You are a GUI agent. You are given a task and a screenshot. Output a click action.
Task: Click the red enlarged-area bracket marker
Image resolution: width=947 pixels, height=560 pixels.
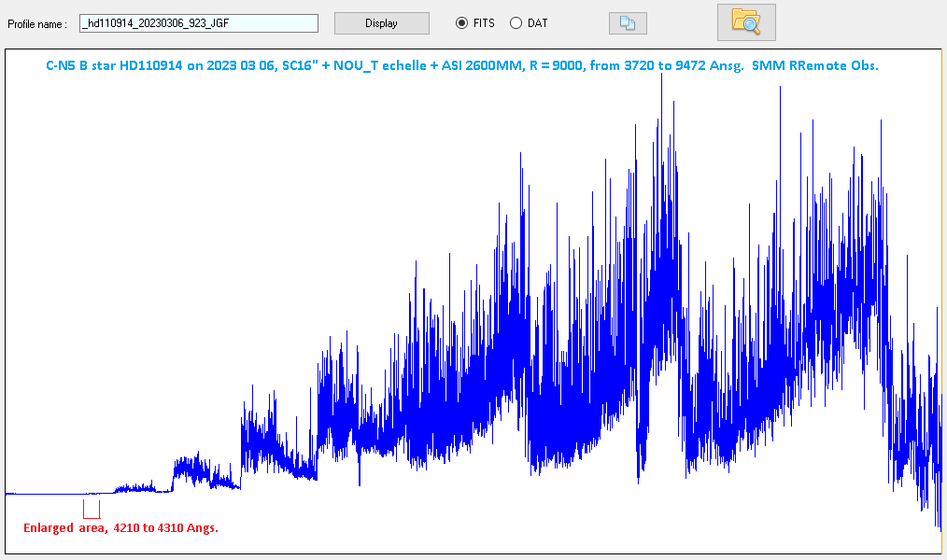(92, 510)
